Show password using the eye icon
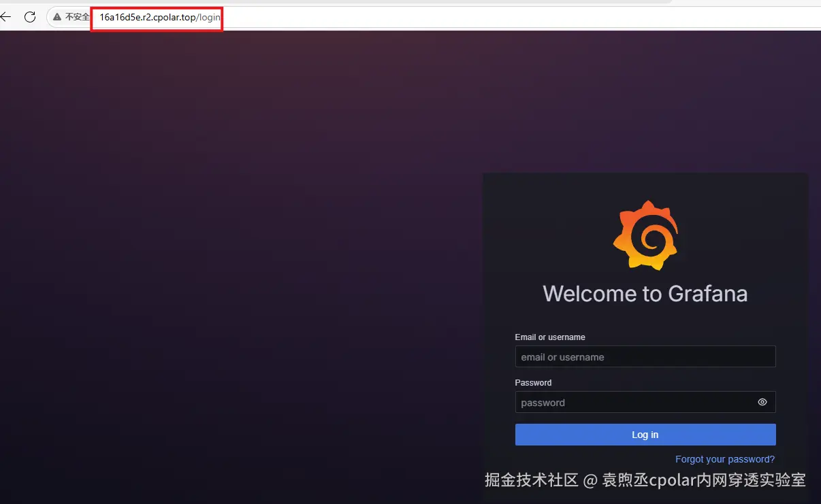The height and width of the screenshot is (504, 821). click(x=762, y=403)
